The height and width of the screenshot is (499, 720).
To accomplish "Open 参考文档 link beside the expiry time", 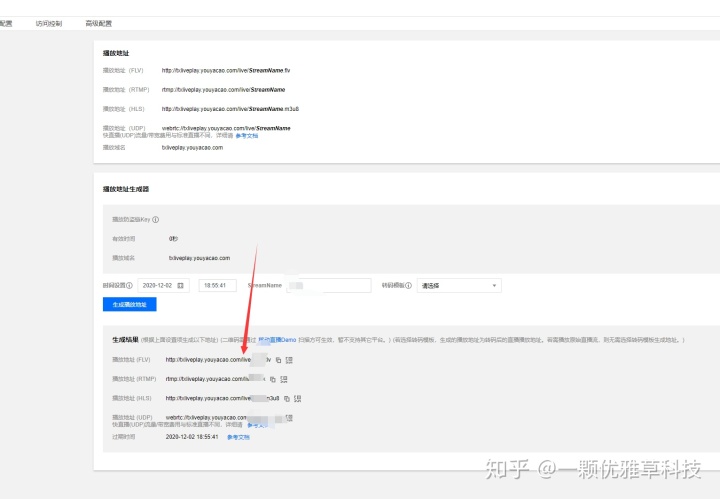I will pyautogui.click(x=238, y=437).
